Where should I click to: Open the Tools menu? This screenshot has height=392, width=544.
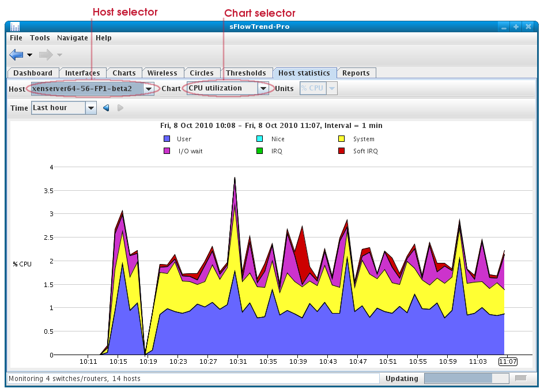[40, 38]
